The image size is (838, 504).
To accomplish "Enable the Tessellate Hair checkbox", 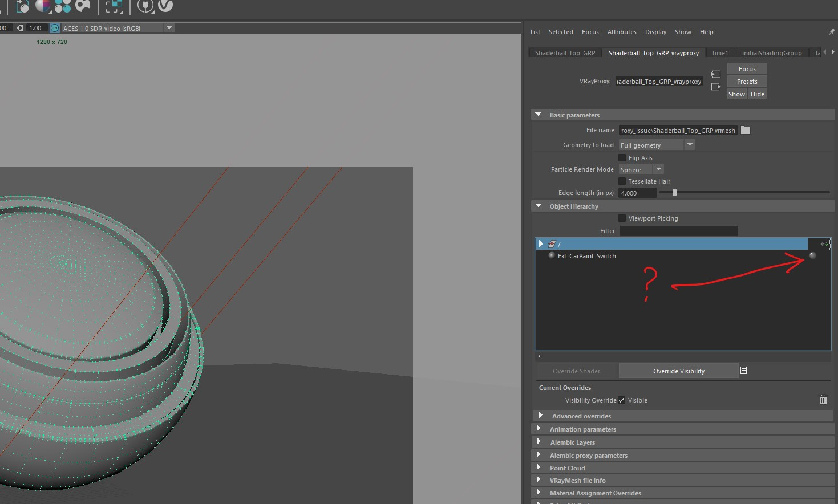I will pos(622,181).
